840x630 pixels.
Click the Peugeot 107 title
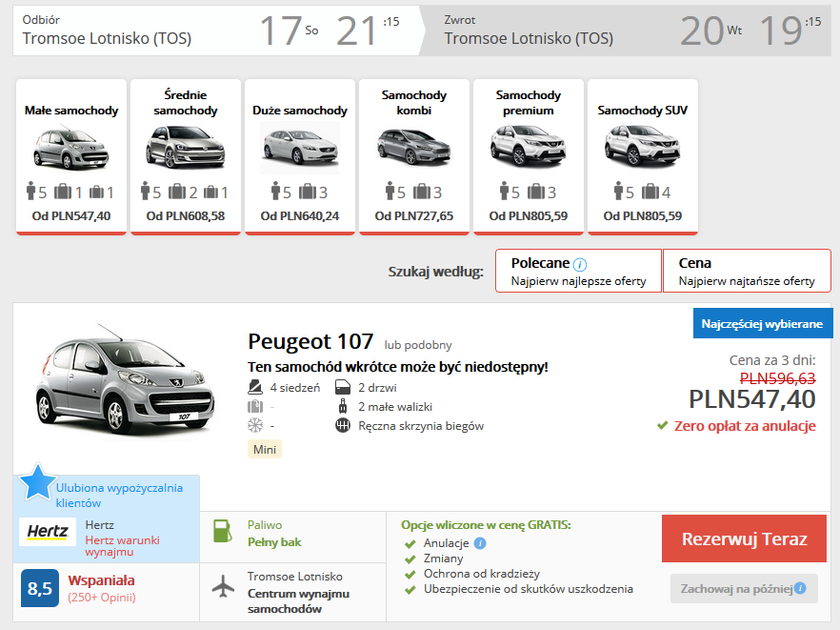tap(310, 341)
